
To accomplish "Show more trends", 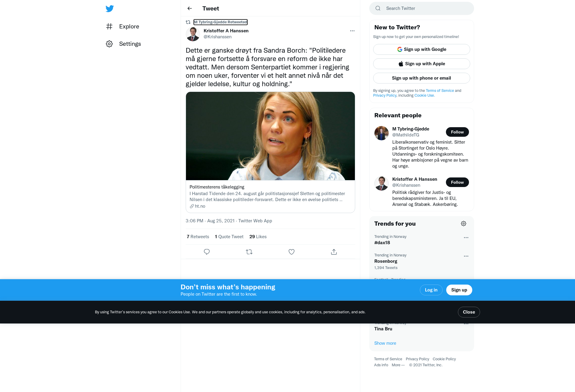I will [385, 343].
